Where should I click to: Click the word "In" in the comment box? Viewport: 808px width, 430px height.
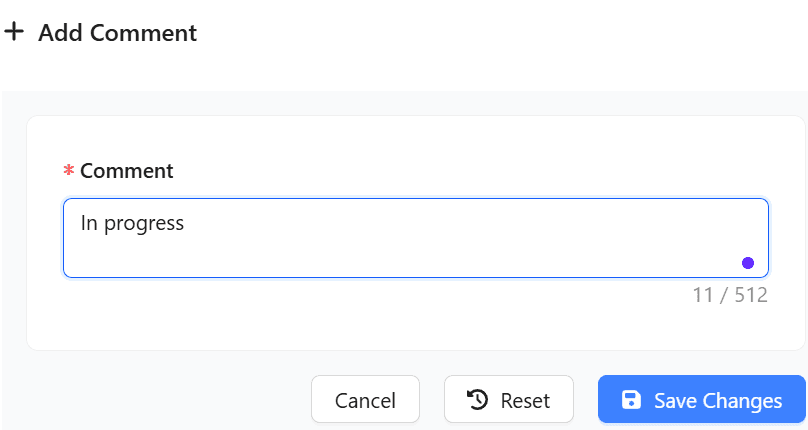coord(89,223)
